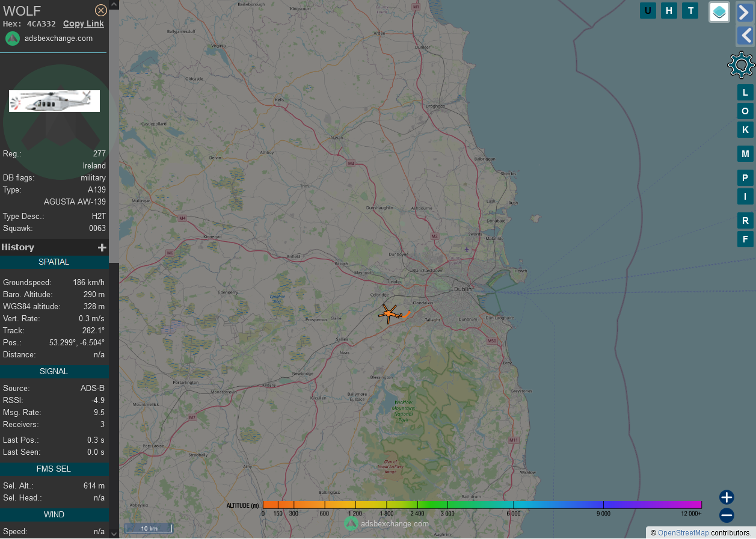
Task: Click the Baro. Altitude value 290 m
Action: [x=94, y=295]
